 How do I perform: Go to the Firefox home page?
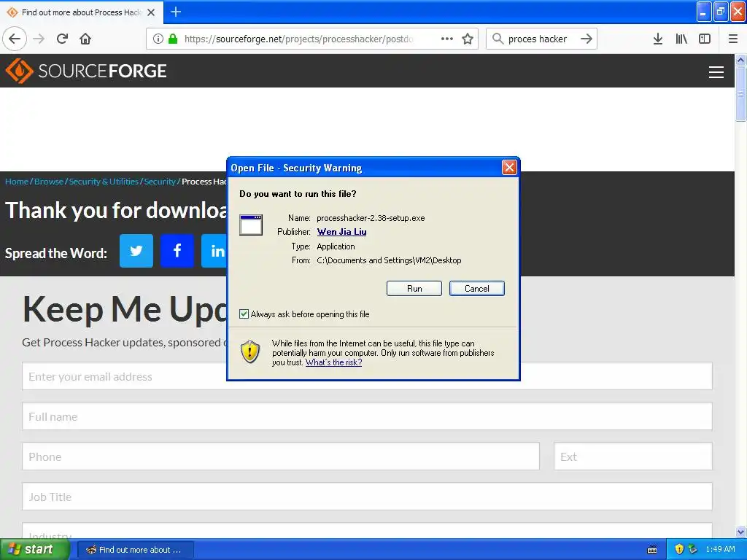[x=85, y=39]
